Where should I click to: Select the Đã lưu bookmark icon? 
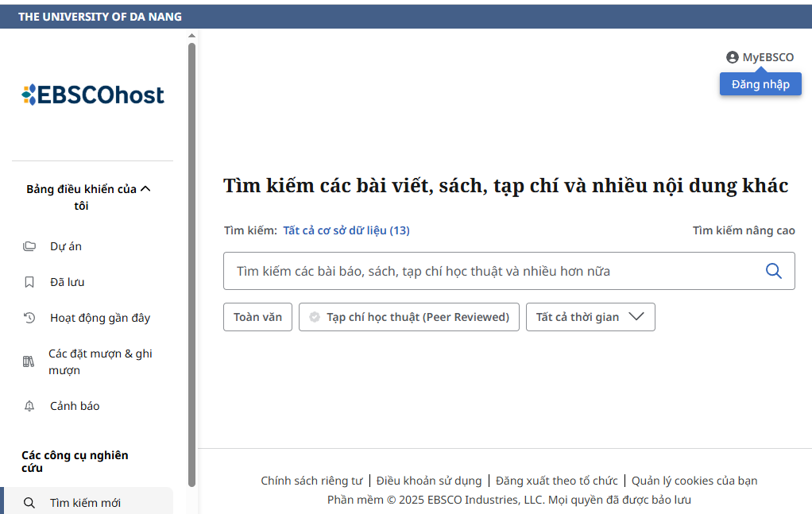point(29,282)
